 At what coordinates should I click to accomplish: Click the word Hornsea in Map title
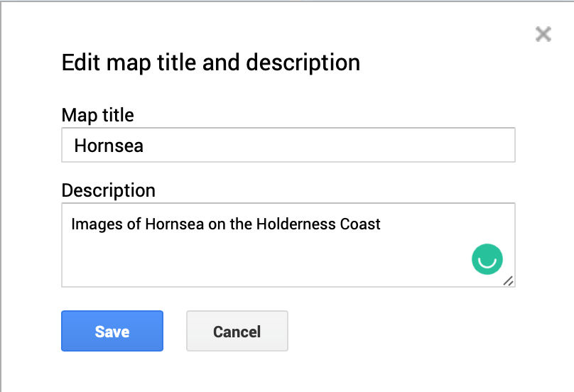click(109, 146)
